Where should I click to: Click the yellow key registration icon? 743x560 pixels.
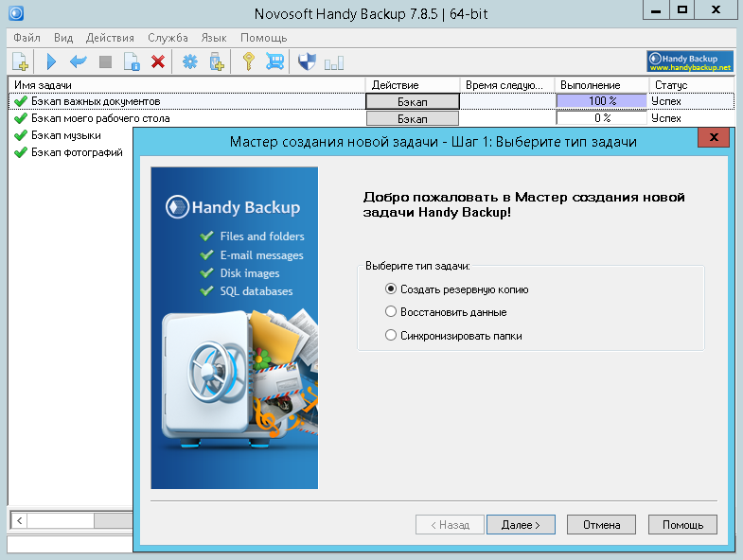(x=248, y=61)
